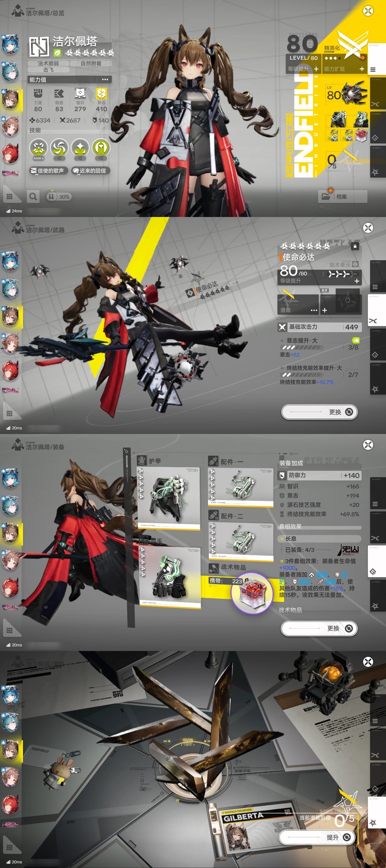Image resolution: width=386 pixels, height=868 pixels.
Task: Select the red-haired character portrait on the 总览 screen
Action: tap(11, 153)
